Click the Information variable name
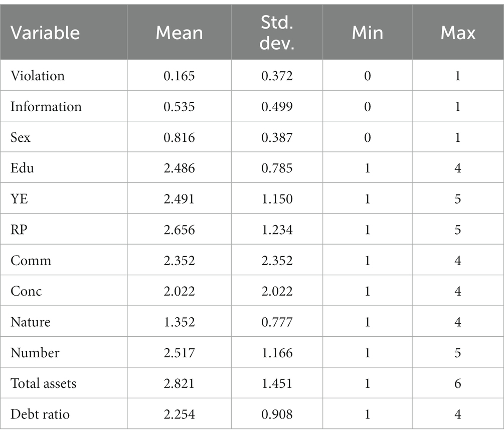Screen dimensions: 504x438 46,107
